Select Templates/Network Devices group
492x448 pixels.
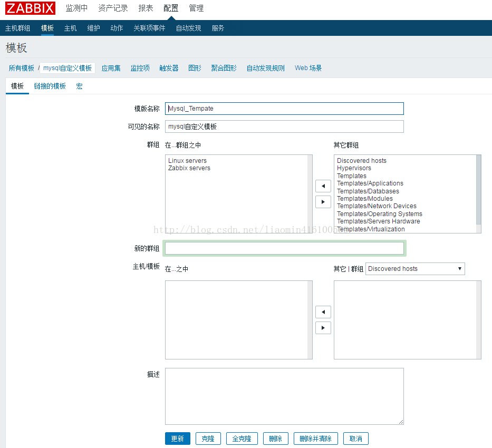[377, 206]
